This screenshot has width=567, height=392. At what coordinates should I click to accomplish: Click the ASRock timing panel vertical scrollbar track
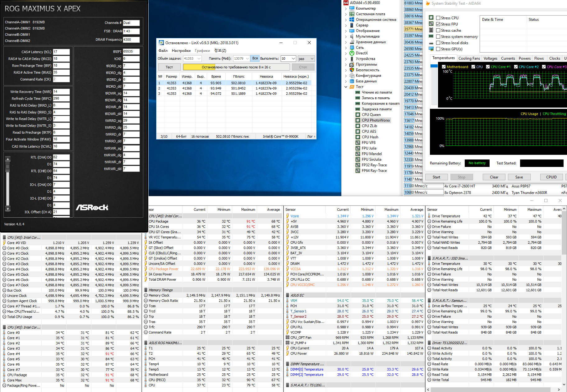coord(8,184)
